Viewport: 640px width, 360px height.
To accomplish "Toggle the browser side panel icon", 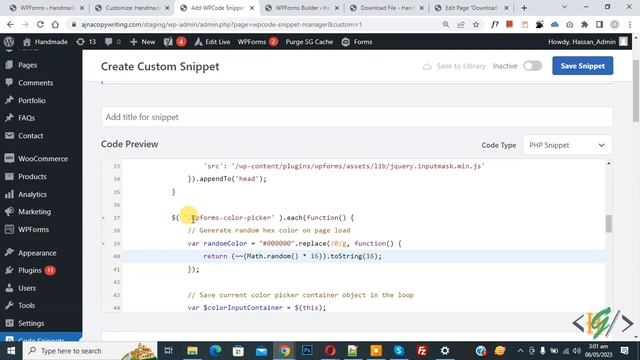I will click(599, 24).
